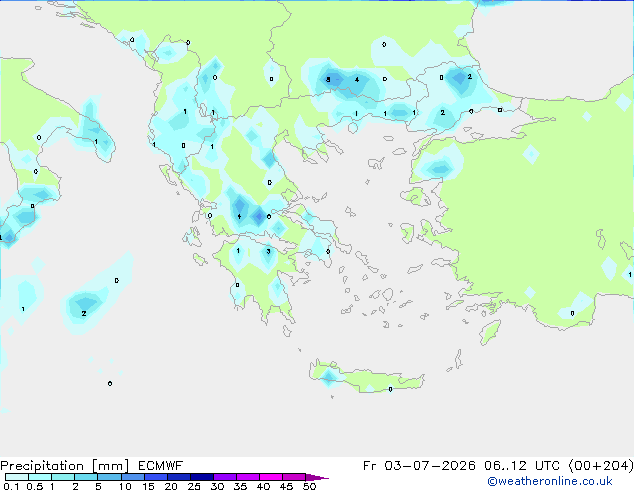Image resolution: width=634 pixels, height=490 pixels.
Task: Click the legend label "35"
Action: [x=240, y=486]
